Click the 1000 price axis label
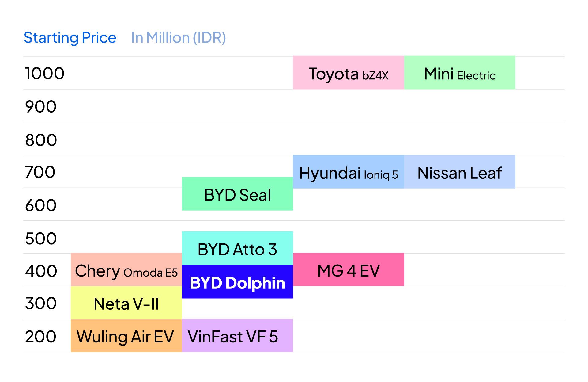Screen dimensions: 588x382 [45, 74]
